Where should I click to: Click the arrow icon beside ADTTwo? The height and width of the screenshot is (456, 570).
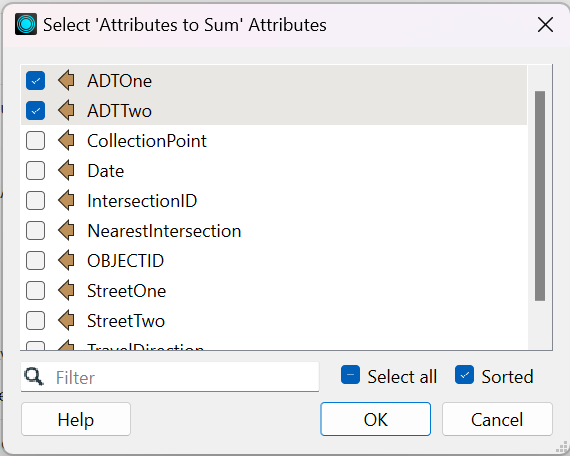tap(67, 111)
